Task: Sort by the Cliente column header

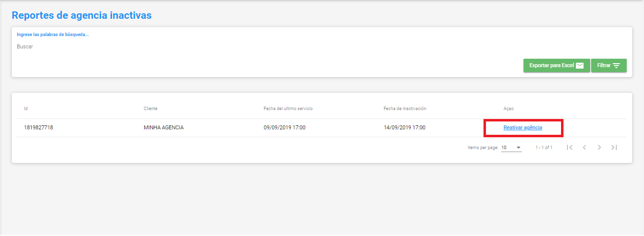Action: (151, 108)
